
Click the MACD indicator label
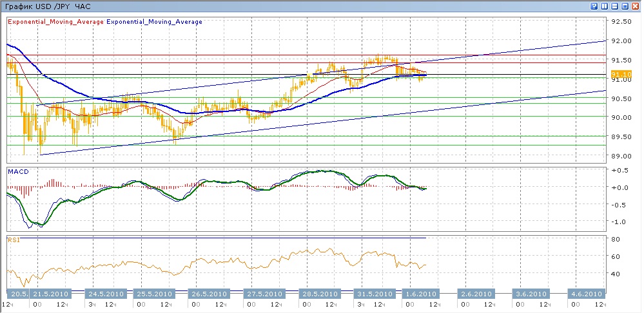pos(18,172)
